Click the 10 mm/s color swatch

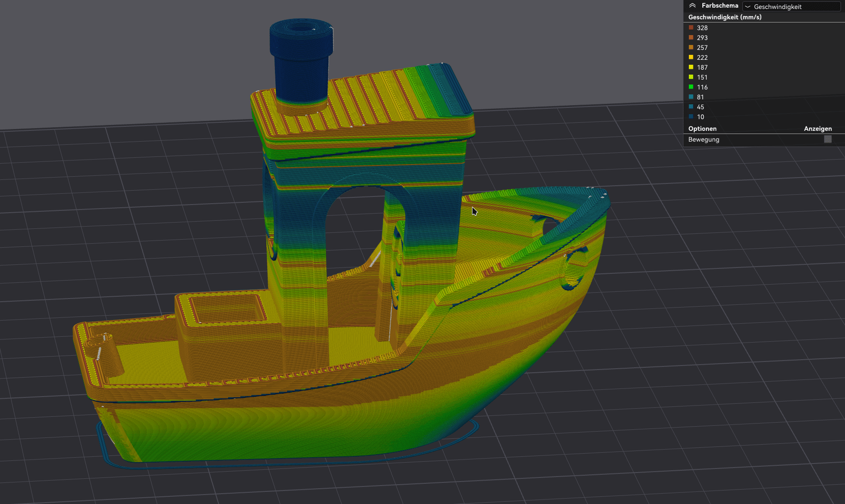coord(691,117)
